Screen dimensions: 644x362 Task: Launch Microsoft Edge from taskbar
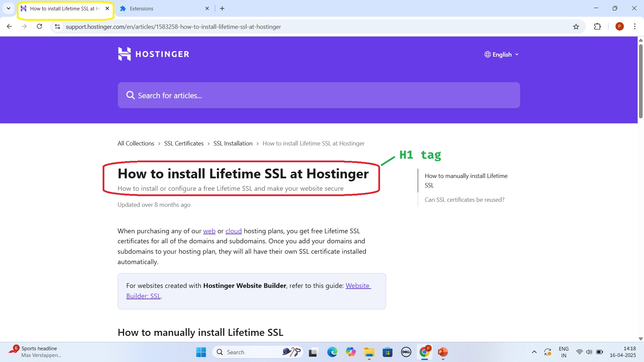[332, 352]
